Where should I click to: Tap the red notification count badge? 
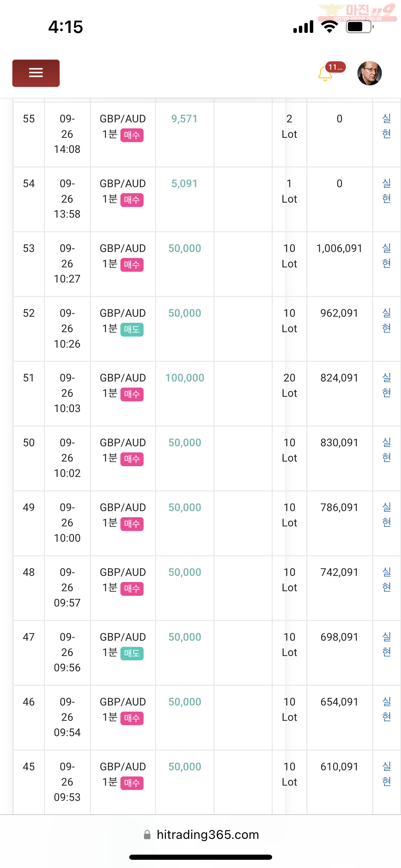pyautogui.click(x=335, y=67)
